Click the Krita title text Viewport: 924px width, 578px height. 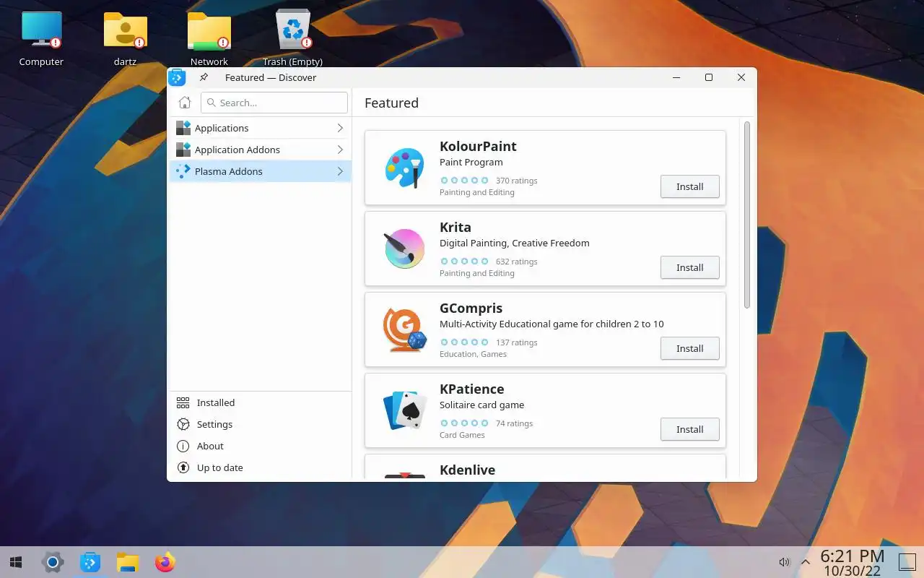click(x=456, y=227)
